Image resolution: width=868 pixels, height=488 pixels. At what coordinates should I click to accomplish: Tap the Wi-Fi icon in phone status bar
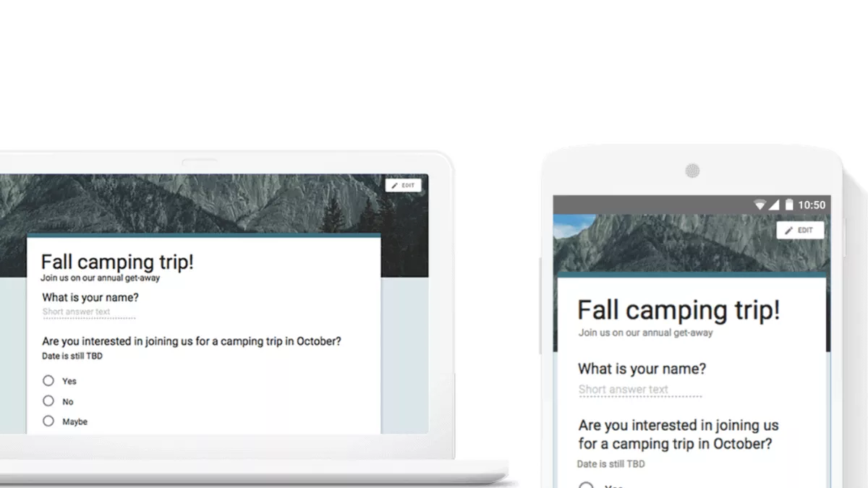[x=759, y=205]
